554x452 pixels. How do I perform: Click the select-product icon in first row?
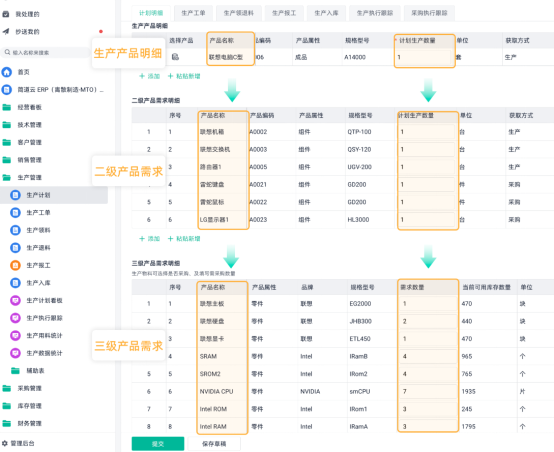[x=175, y=57]
